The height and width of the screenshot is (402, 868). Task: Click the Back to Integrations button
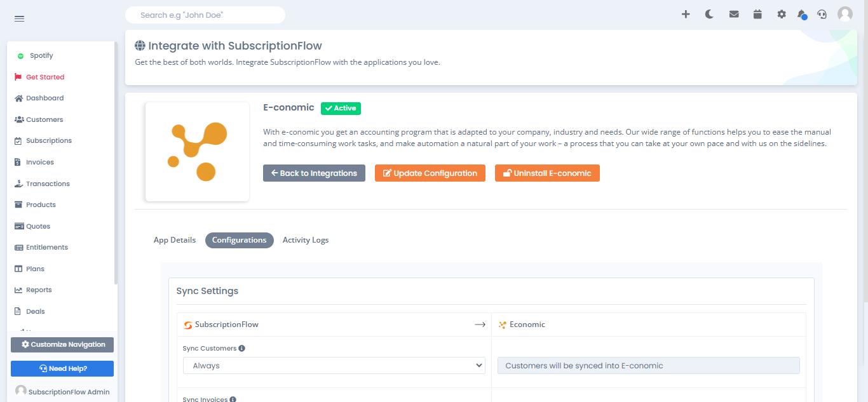pyautogui.click(x=314, y=173)
